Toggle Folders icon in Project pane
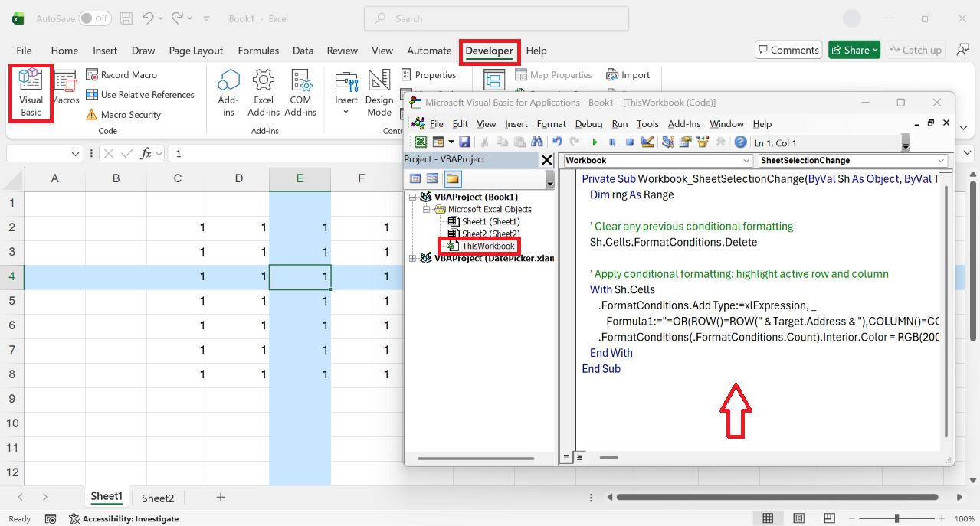This screenshot has width=980, height=526. coord(452,178)
